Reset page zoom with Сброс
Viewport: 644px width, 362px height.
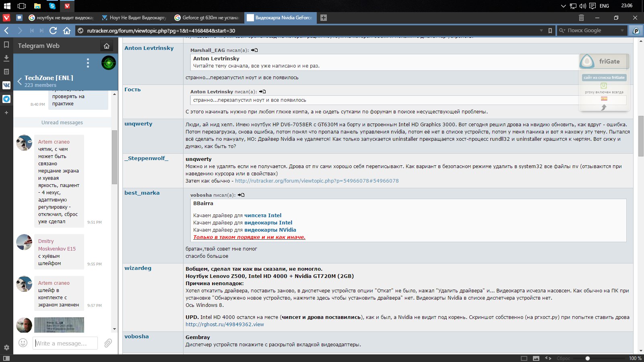pos(563,358)
